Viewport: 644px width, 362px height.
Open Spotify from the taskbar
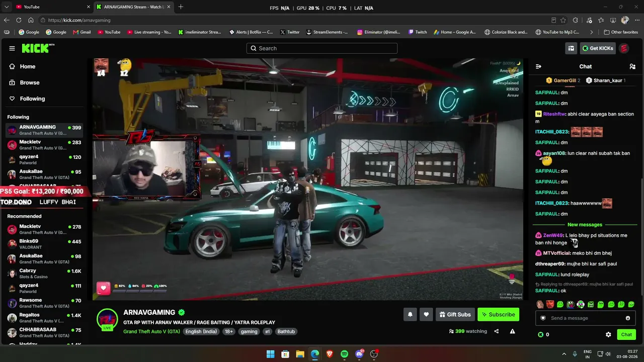point(344,354)
